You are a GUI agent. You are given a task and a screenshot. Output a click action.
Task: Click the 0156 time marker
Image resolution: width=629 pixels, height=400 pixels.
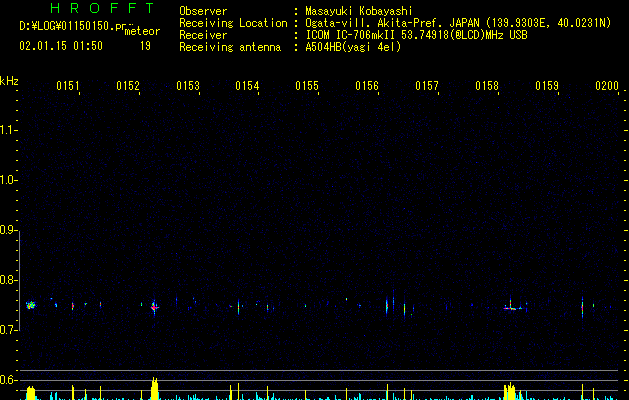click(367, 86)
